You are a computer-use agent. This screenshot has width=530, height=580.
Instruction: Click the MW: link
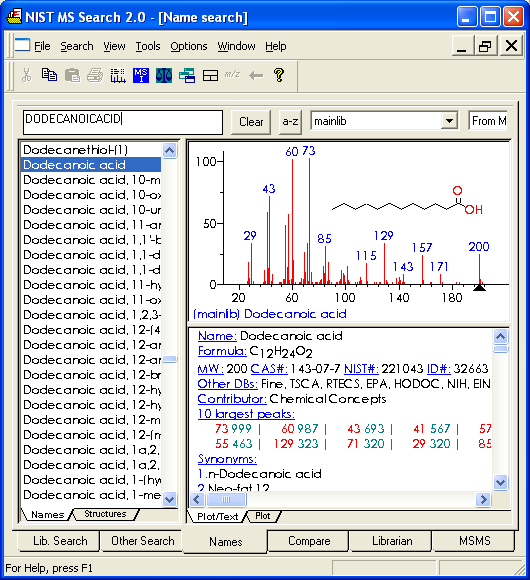[210, 369]
